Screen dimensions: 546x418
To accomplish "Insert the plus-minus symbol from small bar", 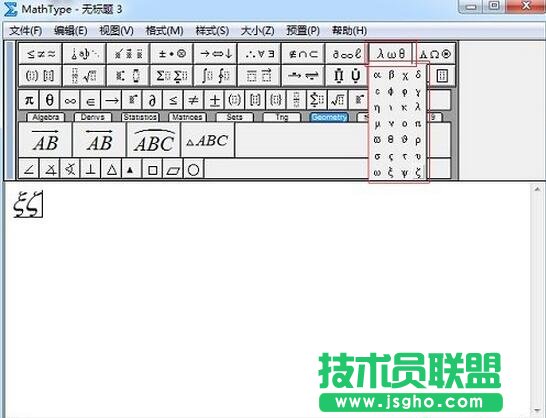I will (x=214, y=101).
